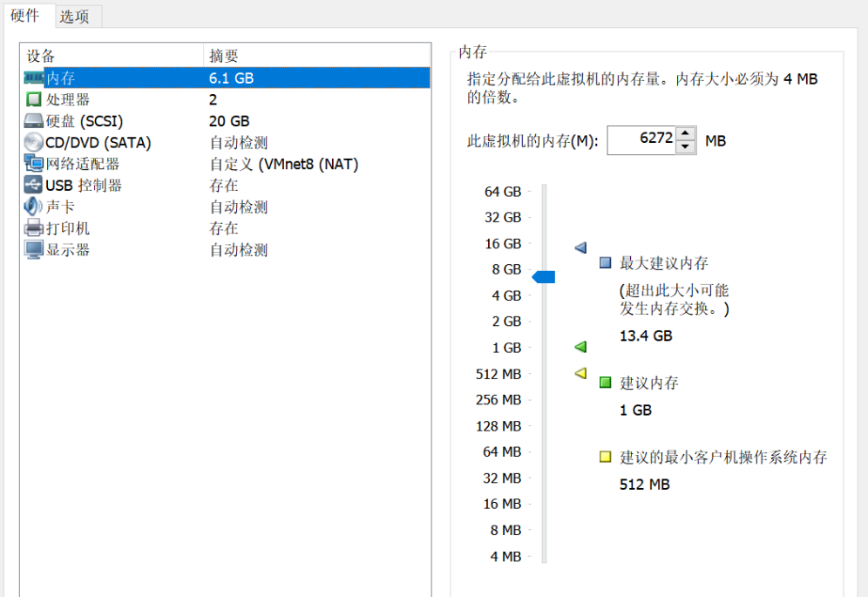Click the disc icon for CD/DVD (SATA)
Viewport: 868px width, 597px height.
coord(33,142)
